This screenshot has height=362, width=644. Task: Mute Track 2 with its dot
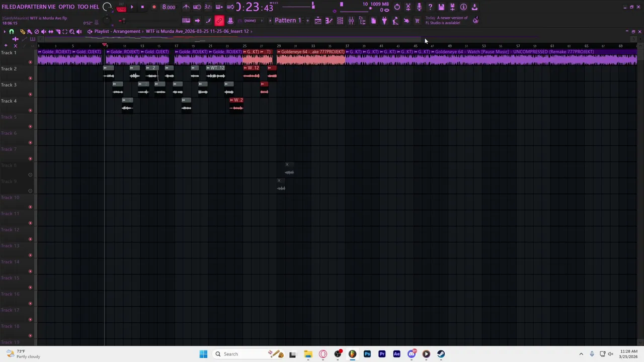[x=30, y=78]
